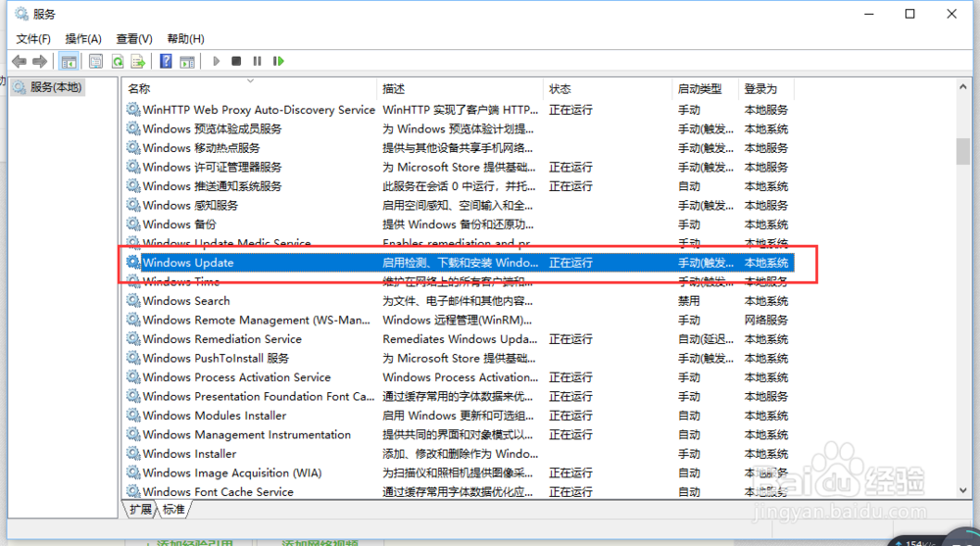Click the vertical scrollbar thumb
This screenshot has height=546, width=980.
click(963, 151)
